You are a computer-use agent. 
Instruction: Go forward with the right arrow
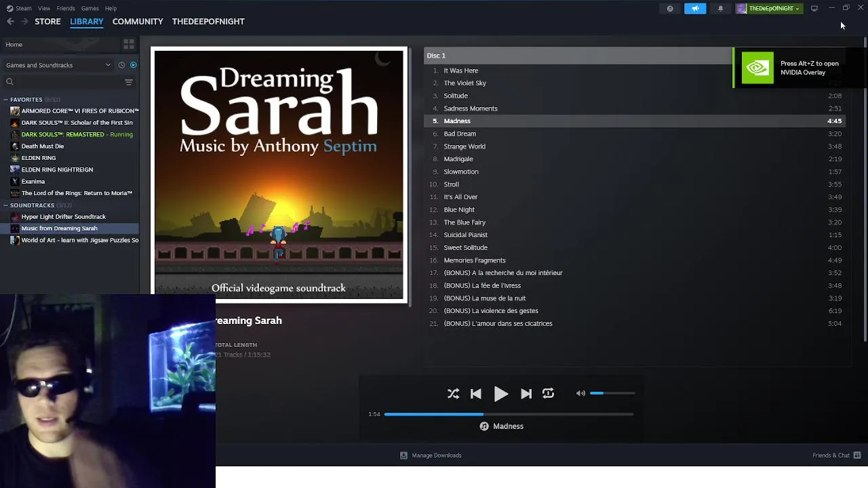(x=24, y=22)
